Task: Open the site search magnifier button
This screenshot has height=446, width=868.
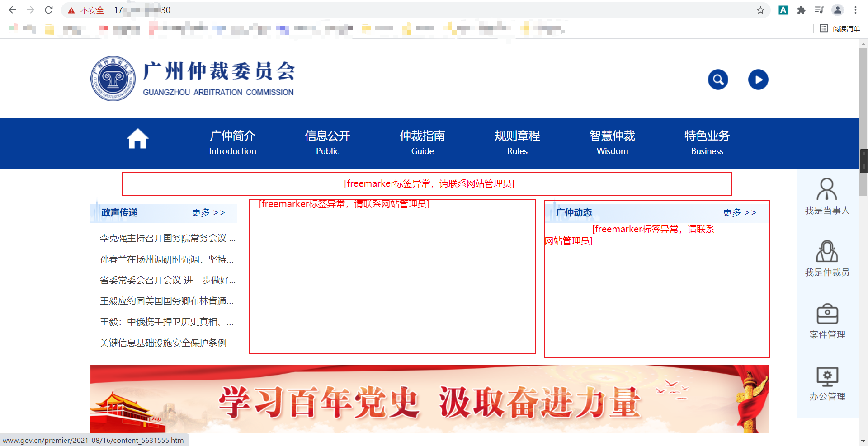Action: [718, 80]
